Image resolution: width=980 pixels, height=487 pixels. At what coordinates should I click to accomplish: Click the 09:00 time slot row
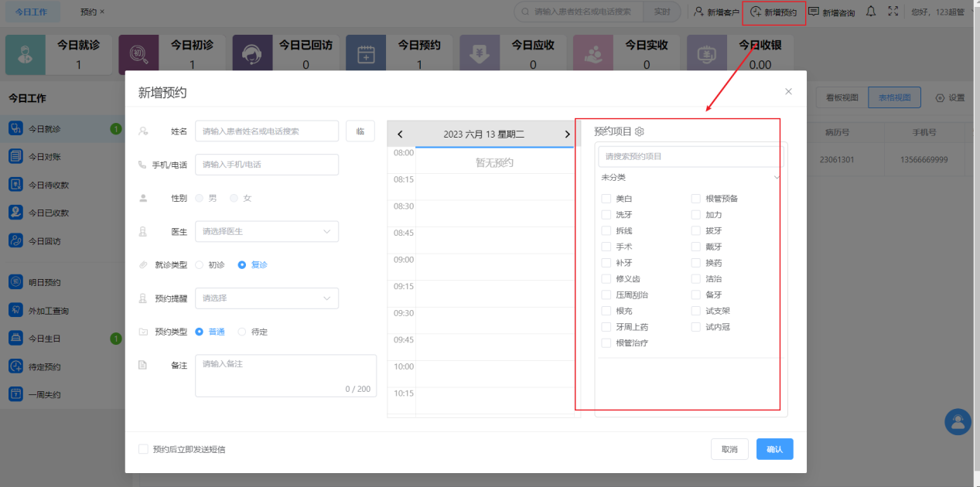pos(480,267)
